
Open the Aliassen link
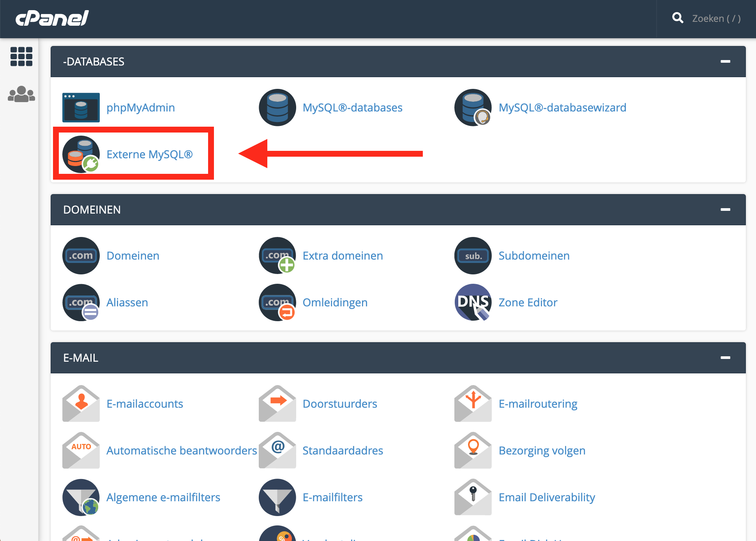pos(127,302)
